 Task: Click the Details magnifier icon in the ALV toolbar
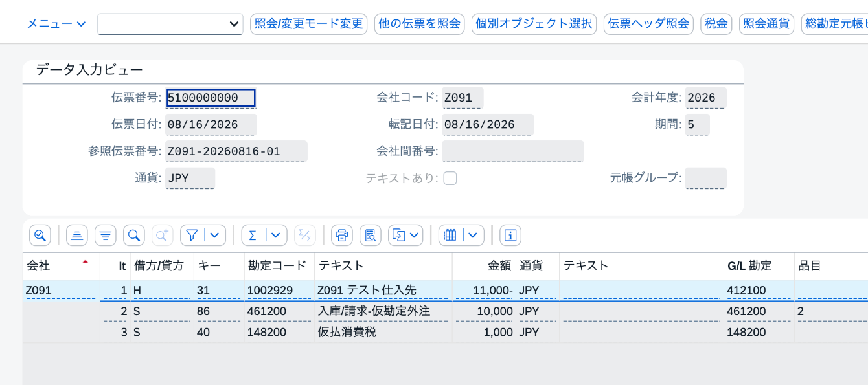[x=40, y=236]
